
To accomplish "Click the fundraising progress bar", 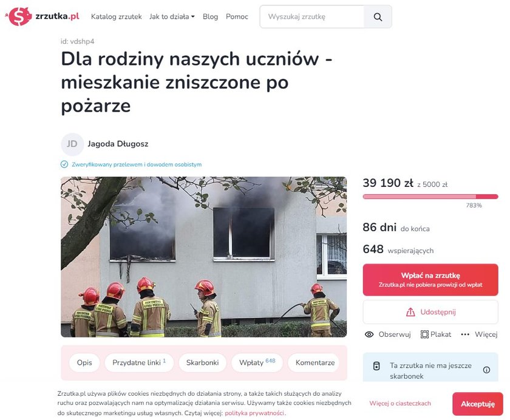I will pos(430,197).
